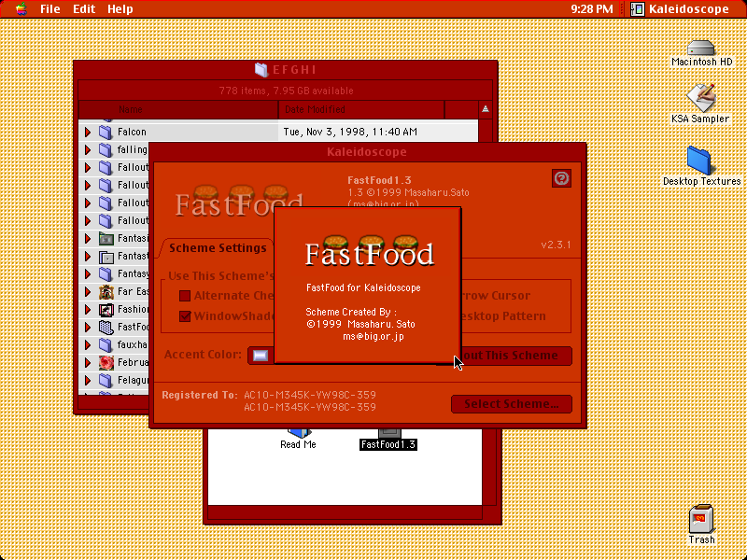Image resolution: width=747 pixels, height=560 pixels.
Task: Click the '778 items, 7.95 GB available' text
Action: tap(286, 91)
